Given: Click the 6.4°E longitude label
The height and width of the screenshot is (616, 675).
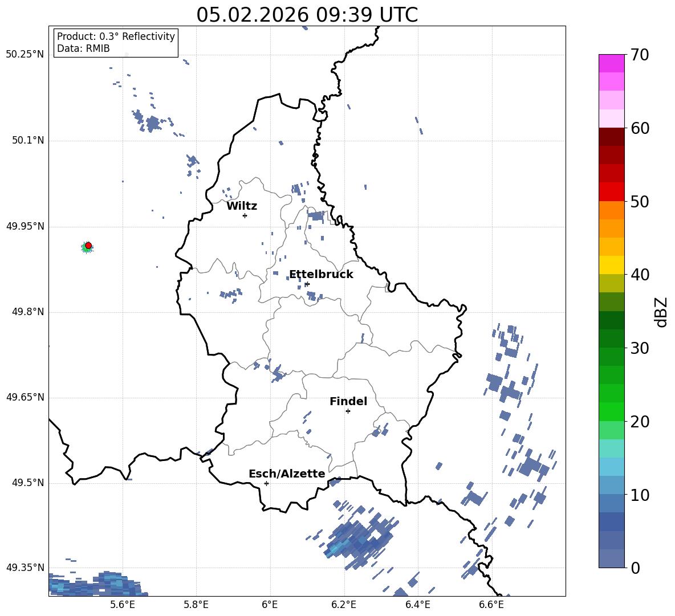Looking at the screenshot, I should [417, 605].
